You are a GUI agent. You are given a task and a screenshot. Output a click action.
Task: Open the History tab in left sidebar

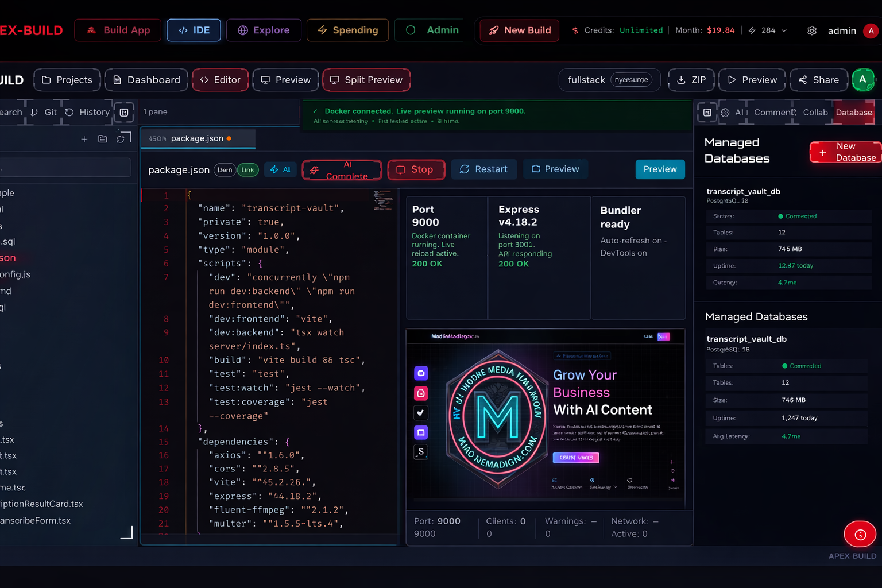click(x=87, y=113)
